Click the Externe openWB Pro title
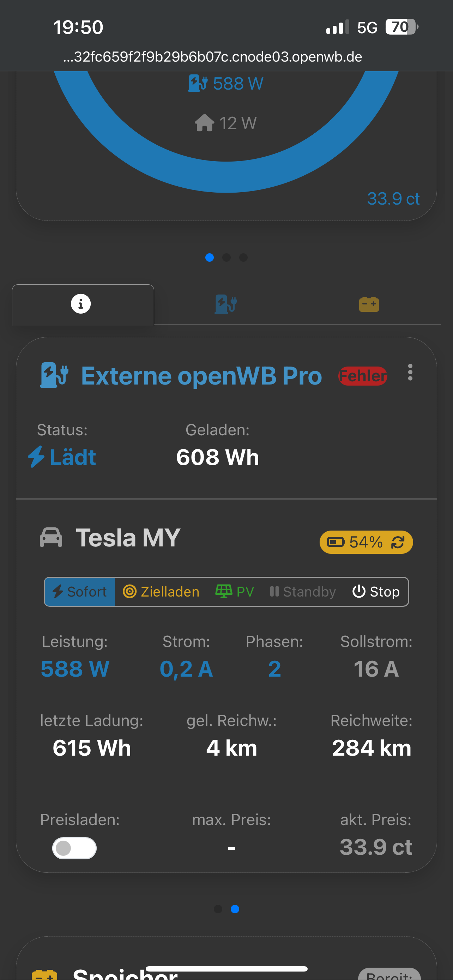 pyautogui.click(x=201, y=376)
